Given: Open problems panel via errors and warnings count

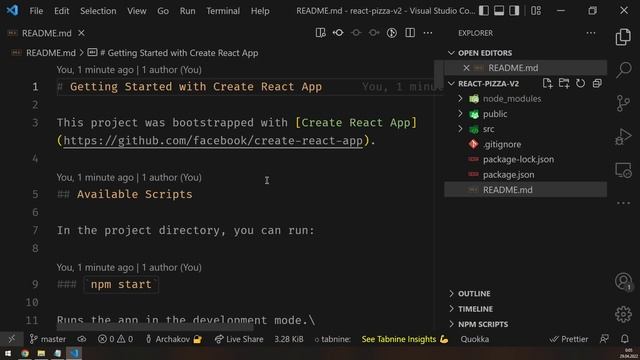Looking at the screenshot, I should pyautogui.click(x=116, y=339).
